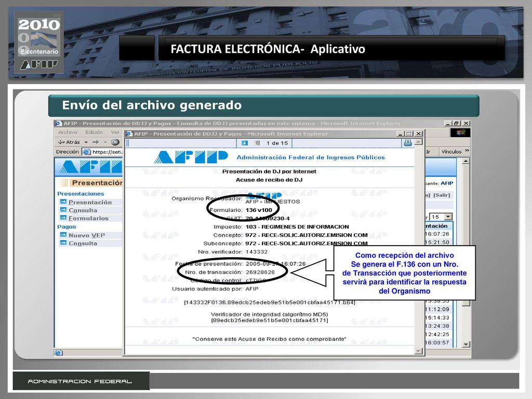This screenshot has width=532, height=399.
Task: Open the Edición menu
Action: click(94, 132)
